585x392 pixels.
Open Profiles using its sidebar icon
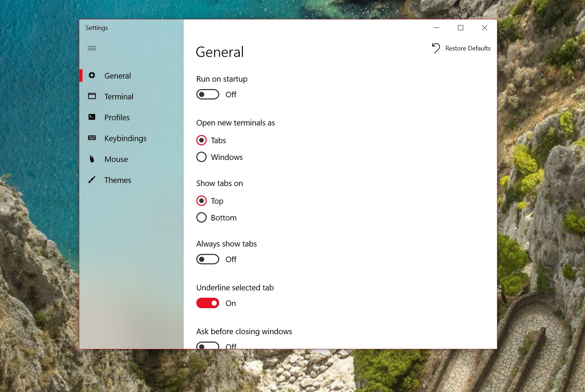tap(92, 117)
